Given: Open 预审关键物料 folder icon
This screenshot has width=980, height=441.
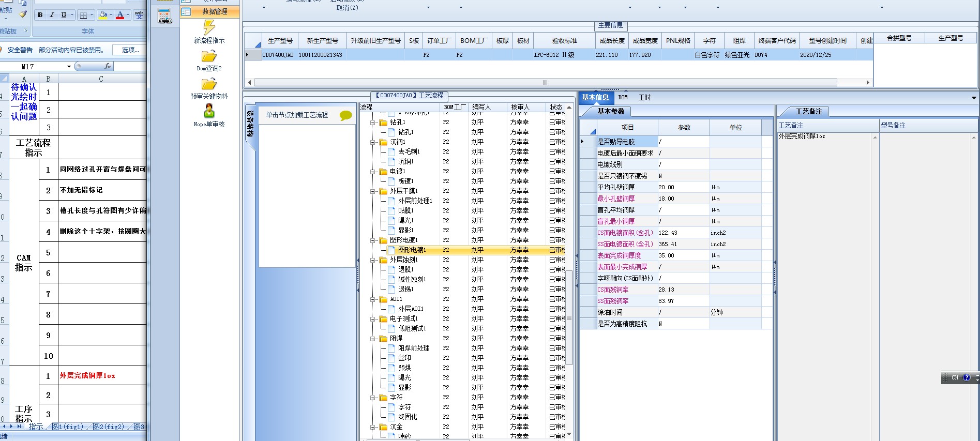Looking at the screenshot, I should pos(209,84).
